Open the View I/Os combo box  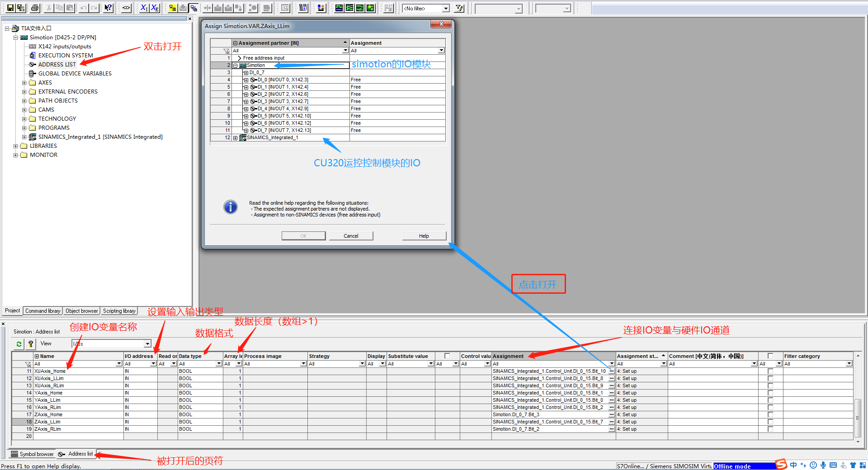point(148,343)
